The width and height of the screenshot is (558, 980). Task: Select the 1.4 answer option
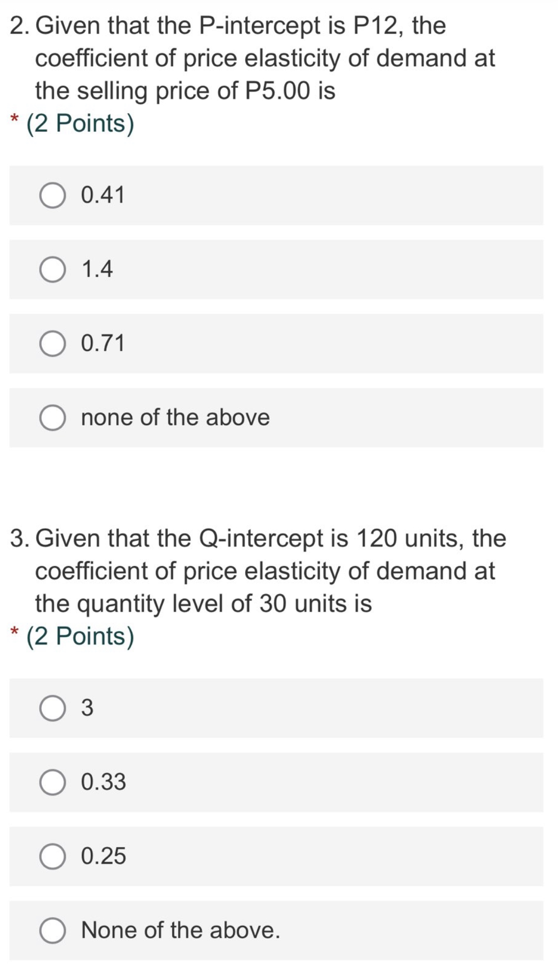[x=53, y=269]
